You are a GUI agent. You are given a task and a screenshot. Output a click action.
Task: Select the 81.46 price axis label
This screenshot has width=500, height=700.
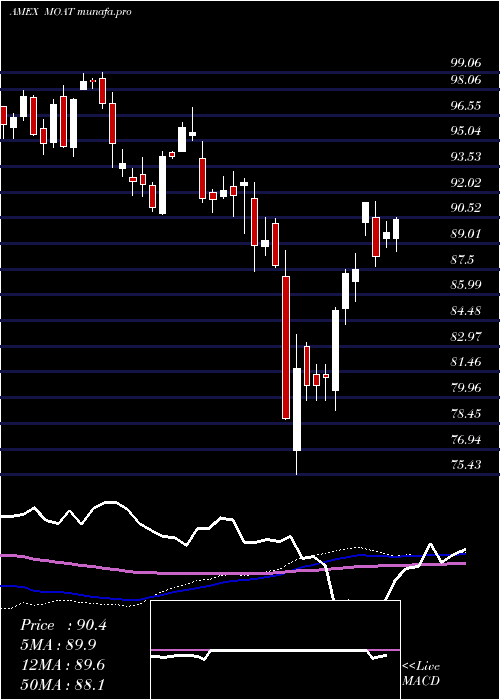pyautogui.click(x=466, y=362)
